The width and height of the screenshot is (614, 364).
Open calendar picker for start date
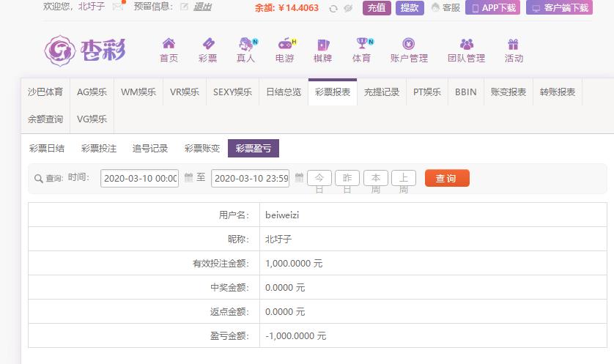[x=188, y=178]
